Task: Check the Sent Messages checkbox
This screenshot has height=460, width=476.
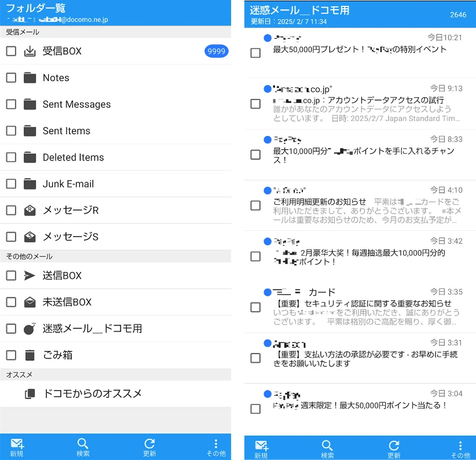Action: 11,104
